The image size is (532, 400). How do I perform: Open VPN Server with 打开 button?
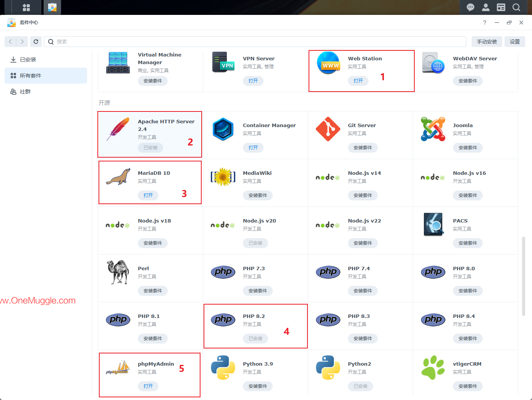[253, 81]
